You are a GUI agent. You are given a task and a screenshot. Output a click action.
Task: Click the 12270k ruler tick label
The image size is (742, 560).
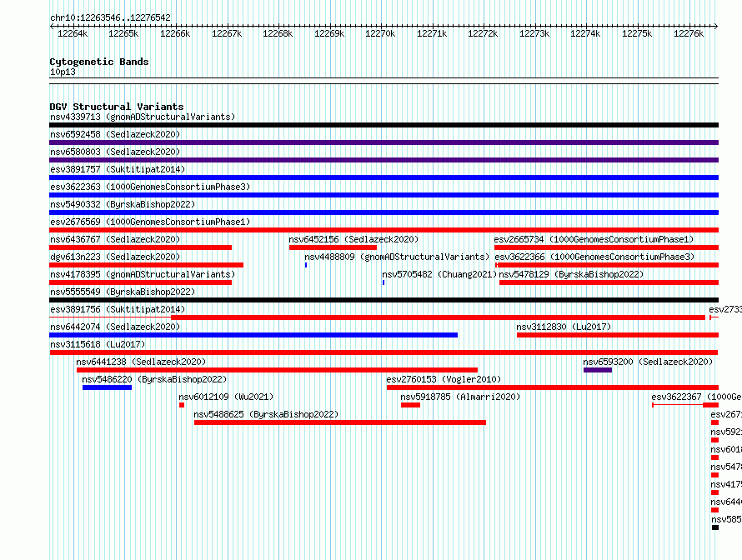tap(380, 33)
